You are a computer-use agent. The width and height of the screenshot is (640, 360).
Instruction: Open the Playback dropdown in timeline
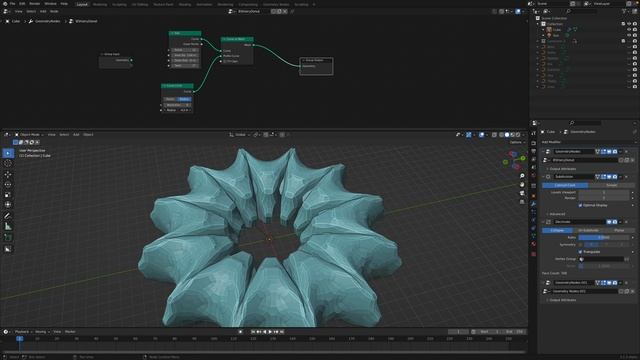tap(23, 332)
